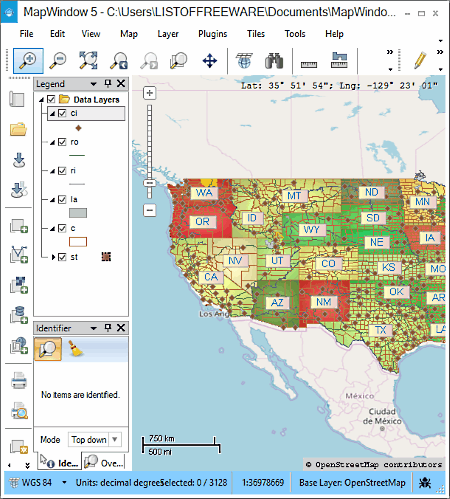Image resolution: width=450 pixels, height=499 pixels.
Task: Click the Add Database Layer icon
Action: [19, 315]
